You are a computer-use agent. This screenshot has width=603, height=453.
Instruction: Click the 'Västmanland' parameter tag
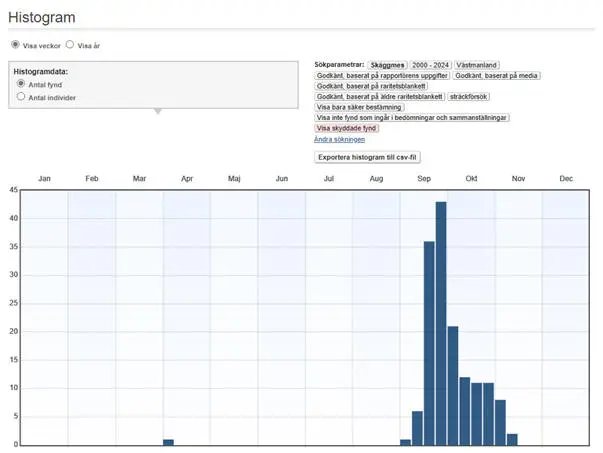[x=480, y=64]
